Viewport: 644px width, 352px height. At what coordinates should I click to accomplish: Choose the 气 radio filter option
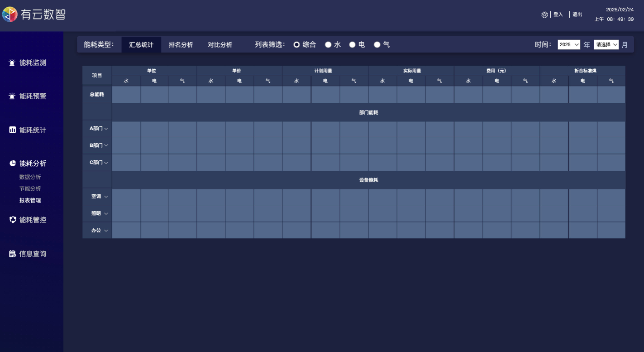[377, 45]
